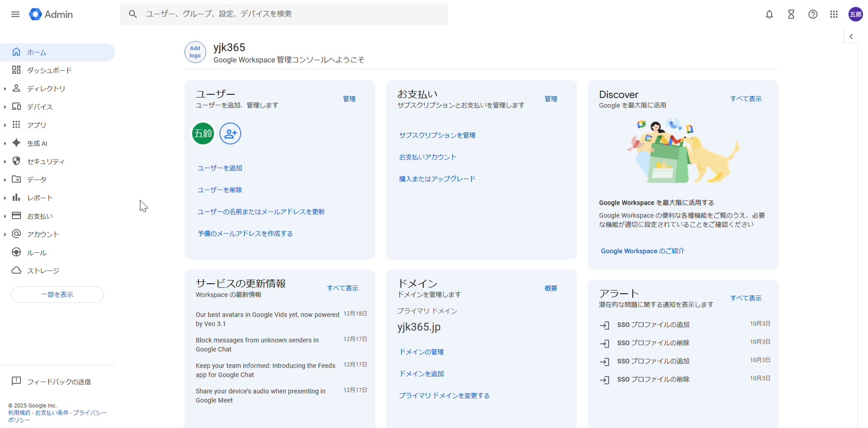Screen dimensions: 868x428
Task: Click the hourglass tasks icon
Action: tap(791, 15)
